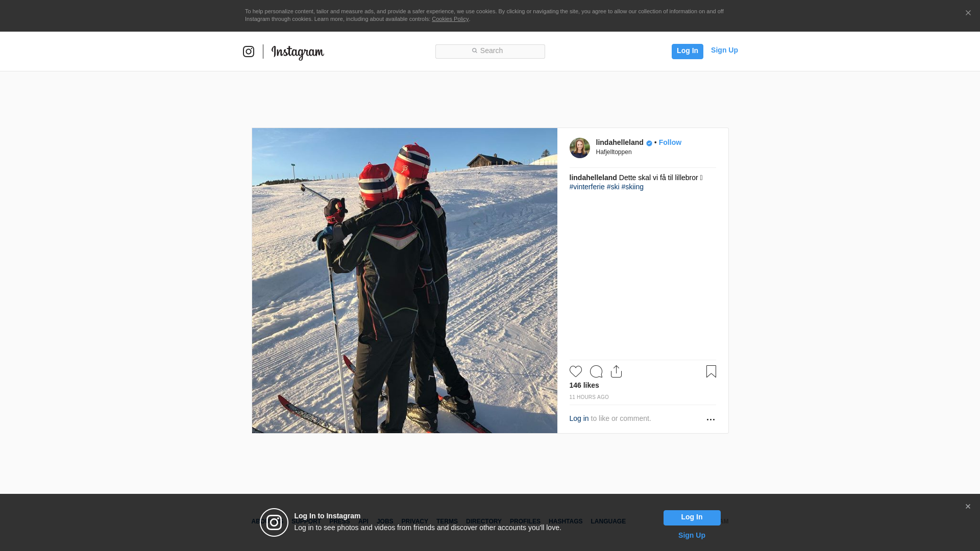Close the bottom login prompt banner

(x=968, y=507)
